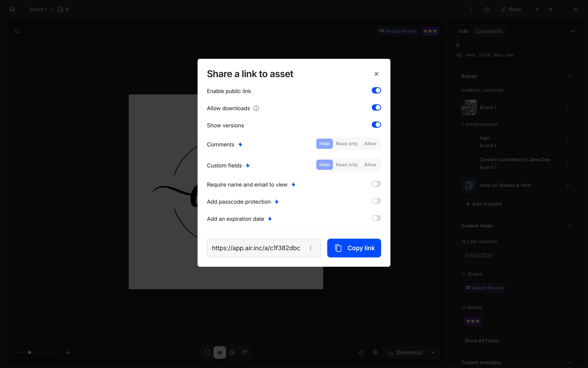Image resolution: width=588 pixels, height=368 pixels.
Task: Click the layers icon in top-left
Action: tap(12, 9)
